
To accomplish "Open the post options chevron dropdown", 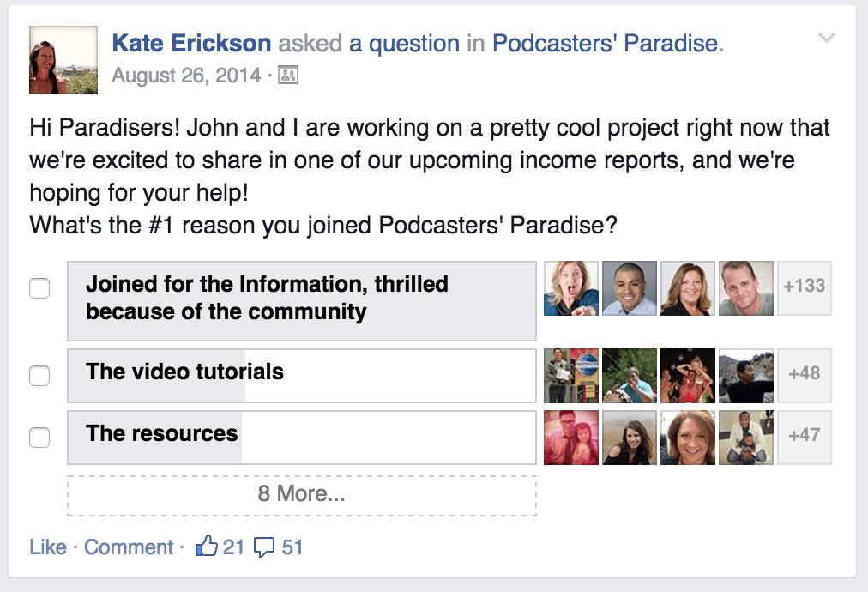I will point(827,39).
